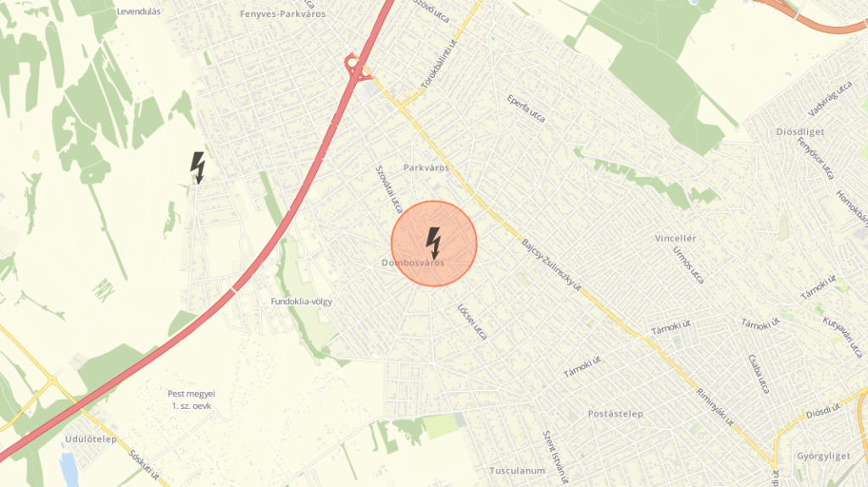The image size is (868, 487).
Task: Select the Tusculanum label
Action: click(x=518, y=471)
